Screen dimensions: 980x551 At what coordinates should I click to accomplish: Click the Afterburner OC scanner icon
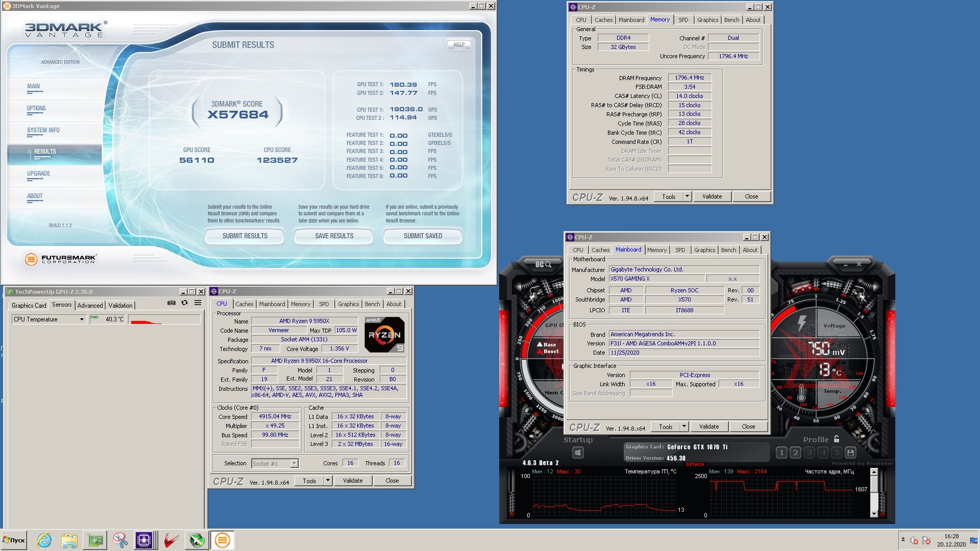[x=543, y=264]
